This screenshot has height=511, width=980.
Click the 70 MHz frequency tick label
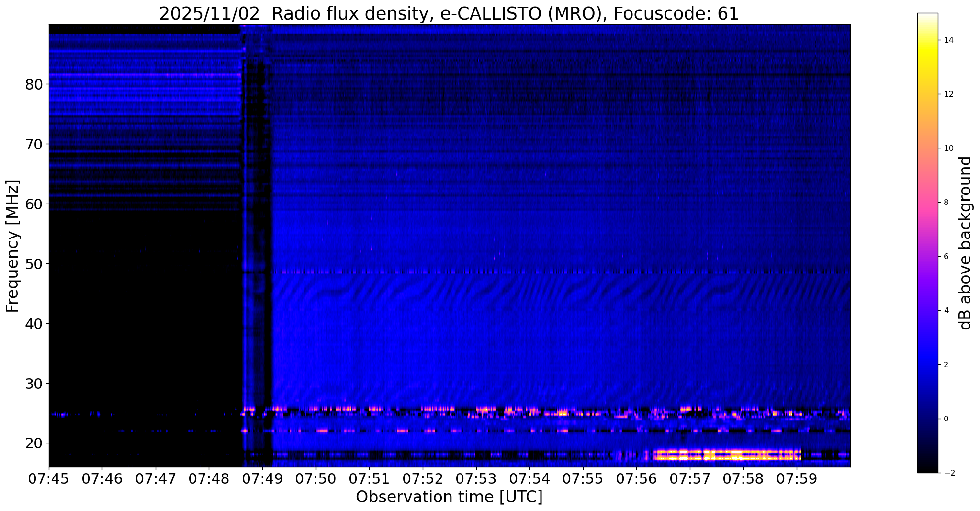click(34, 144)
